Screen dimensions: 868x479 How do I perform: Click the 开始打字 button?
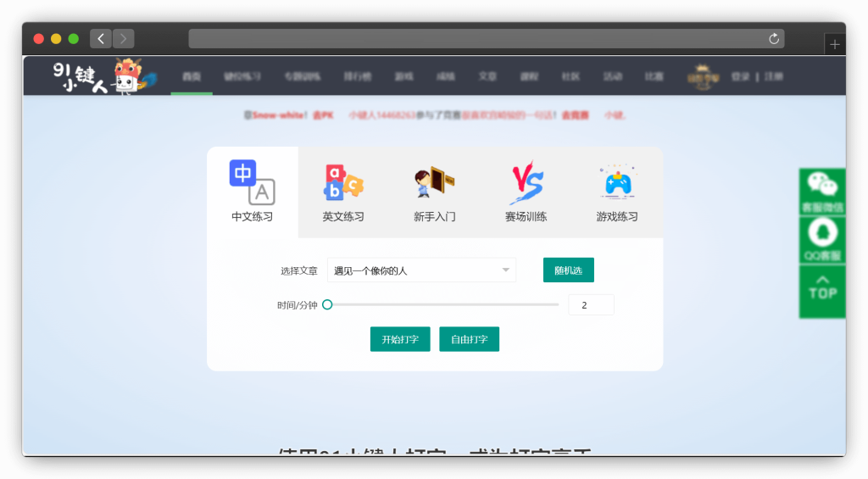tap(400, 339)
